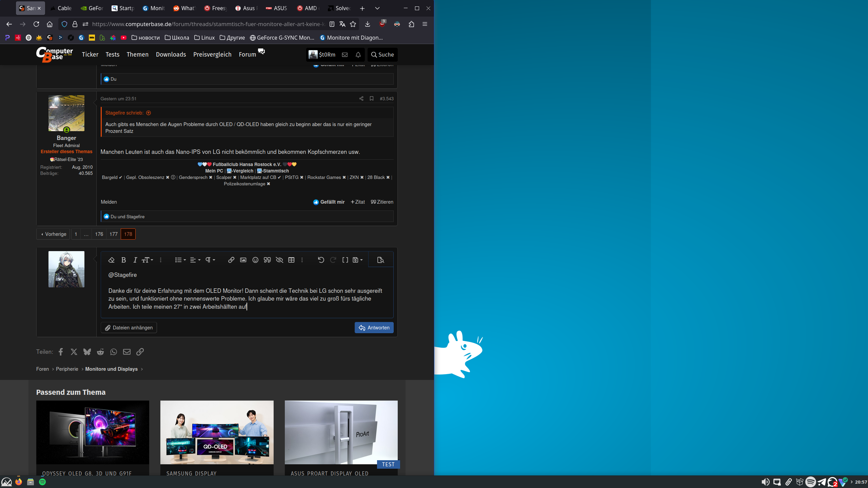Toggle bookmark on post #3.543

click(372, 99)
